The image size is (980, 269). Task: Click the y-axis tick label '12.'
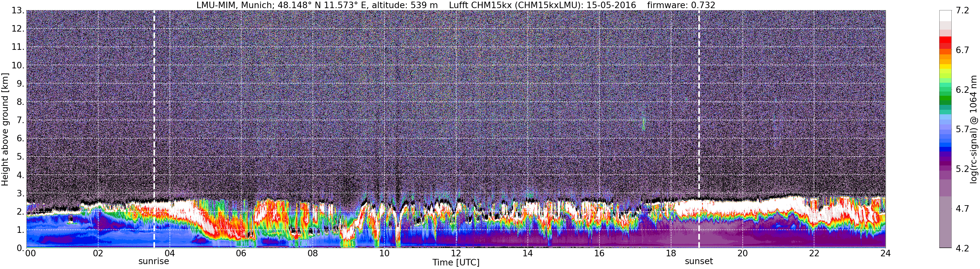click(18, 29)
